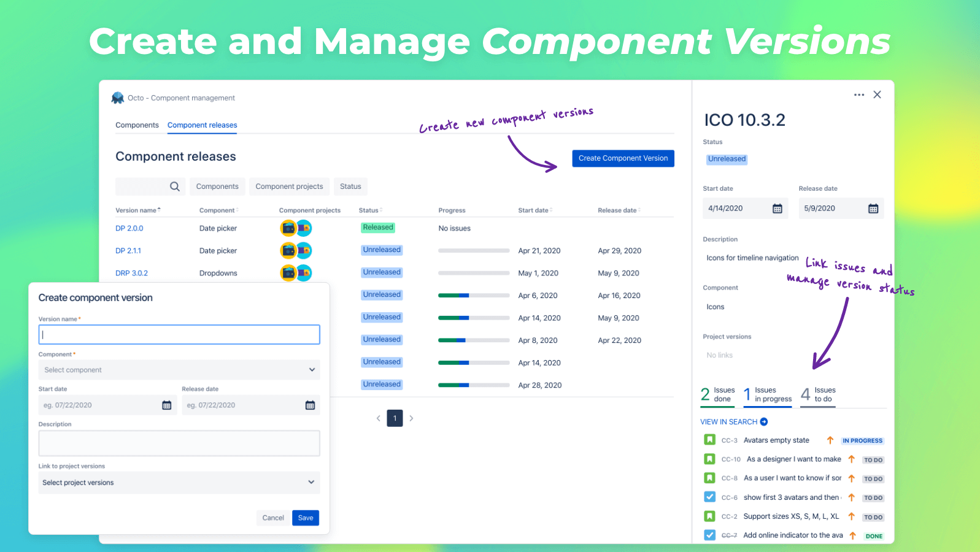Screen dimensions: 980x552
Task: Click project avatars in DP 2.0.0 row
Action: click(x=296, y=228)
